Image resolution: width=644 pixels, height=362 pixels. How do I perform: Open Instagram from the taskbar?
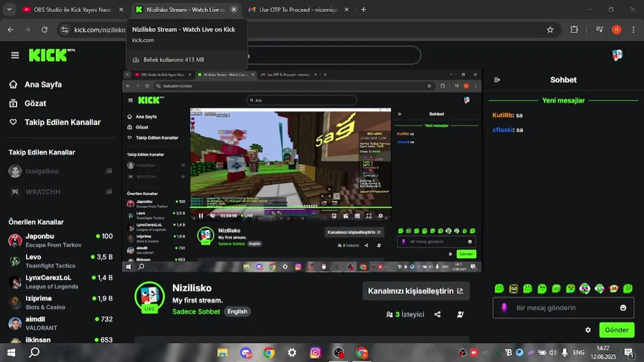[315, 353]
